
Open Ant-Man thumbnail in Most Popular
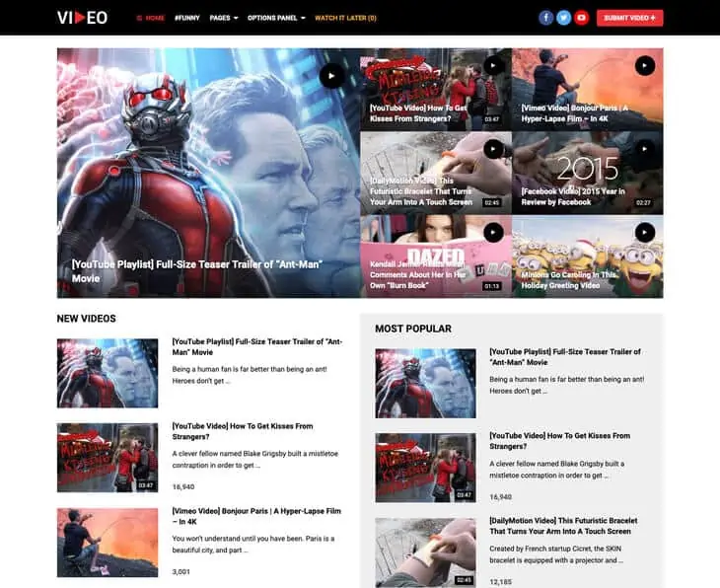click(x=425, y=383)
